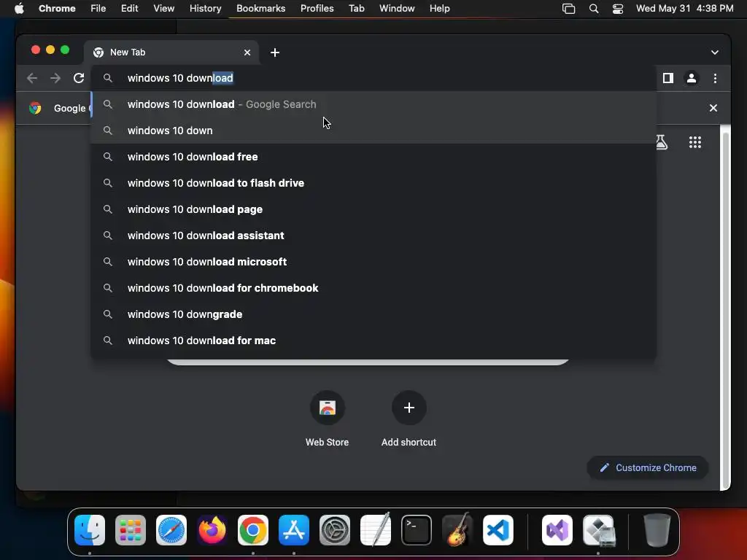Select suggestion "windows 10 download assistant"
This screenshot has width=747, height=560.
tap(373, 236)
